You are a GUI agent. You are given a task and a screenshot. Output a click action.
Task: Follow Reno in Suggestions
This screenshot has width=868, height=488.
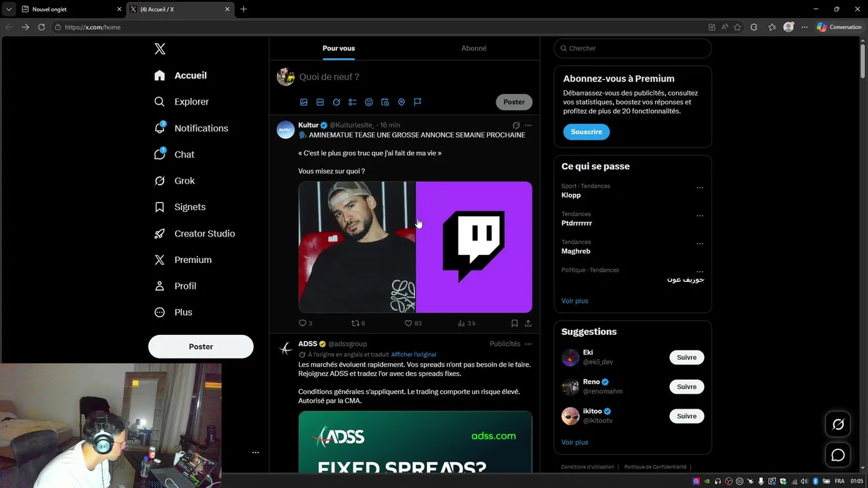click(x=686, y=386)
